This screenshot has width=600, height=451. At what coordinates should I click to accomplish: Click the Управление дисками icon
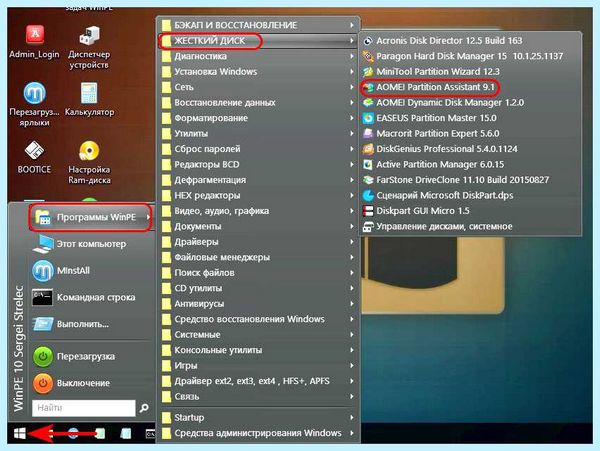[368, 226]
